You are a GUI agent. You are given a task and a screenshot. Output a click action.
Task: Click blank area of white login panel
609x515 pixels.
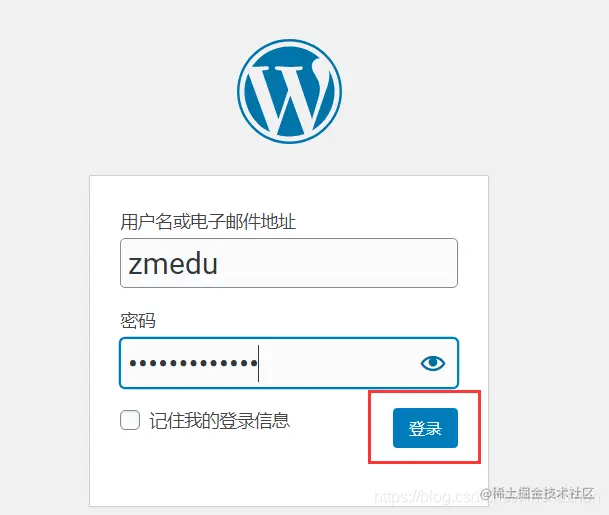tap(233, 474)
